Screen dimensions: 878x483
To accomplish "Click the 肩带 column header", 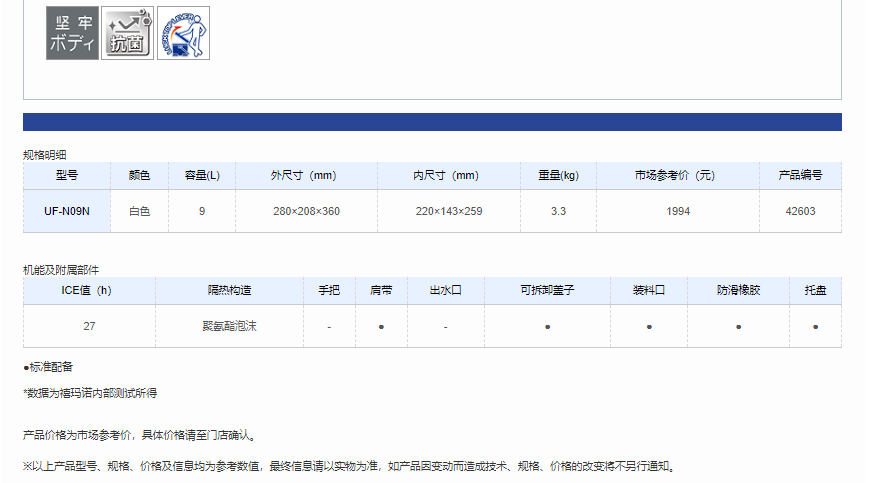I will [x=381, y=290].
